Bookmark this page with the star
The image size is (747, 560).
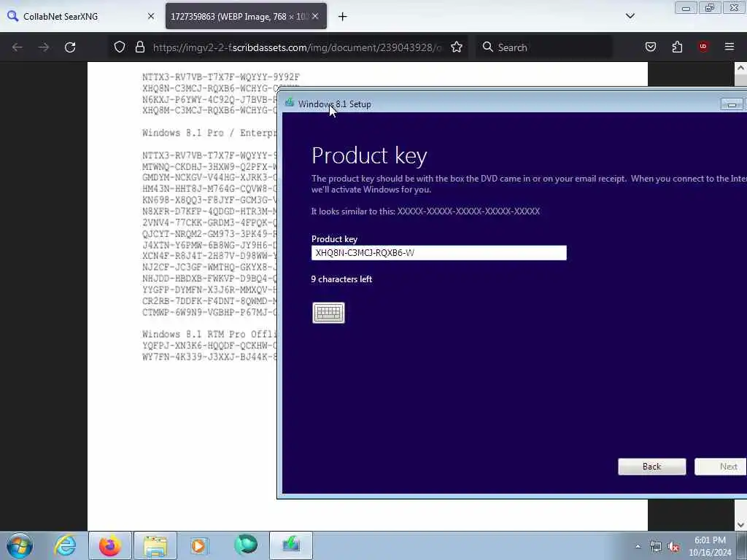[x=457, y=47]
